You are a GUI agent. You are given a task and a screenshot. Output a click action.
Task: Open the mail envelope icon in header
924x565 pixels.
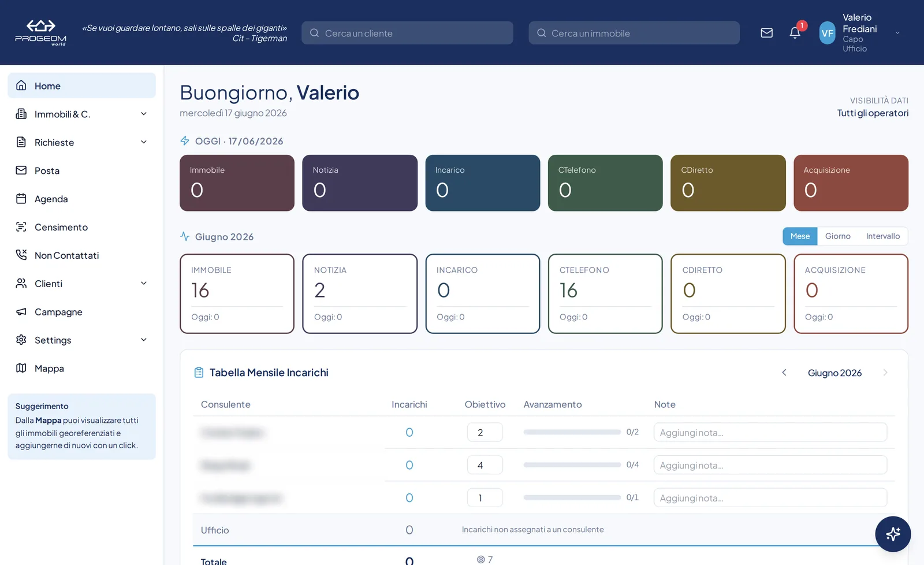[766, 33]
